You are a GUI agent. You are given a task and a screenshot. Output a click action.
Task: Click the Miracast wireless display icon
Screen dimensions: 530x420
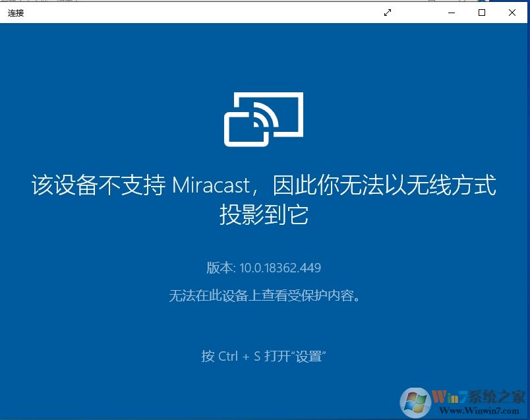coord(263,119)
